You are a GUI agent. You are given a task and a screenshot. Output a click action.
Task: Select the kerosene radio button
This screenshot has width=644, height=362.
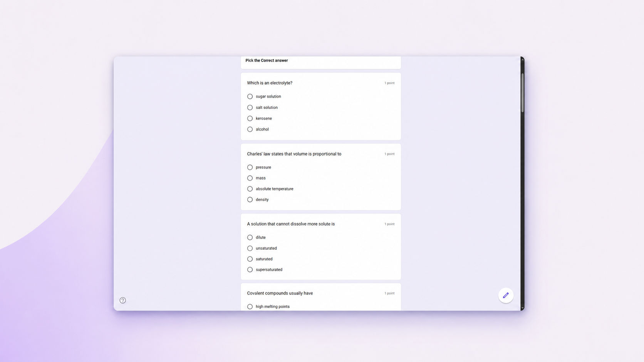coord(250,118)
